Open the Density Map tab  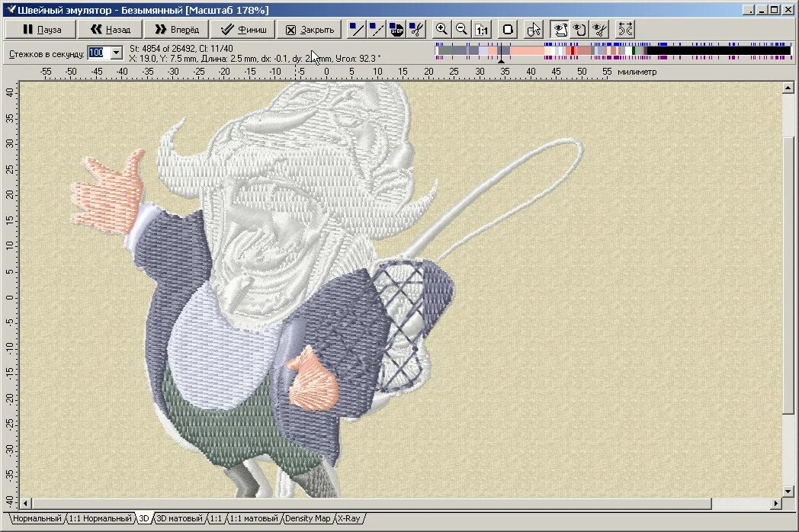(x=307, y=518)
